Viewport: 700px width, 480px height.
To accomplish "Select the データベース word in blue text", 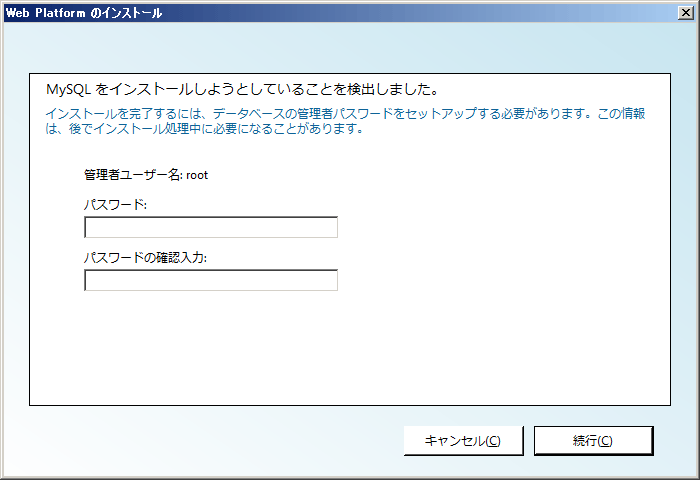I will coord(248,113).
